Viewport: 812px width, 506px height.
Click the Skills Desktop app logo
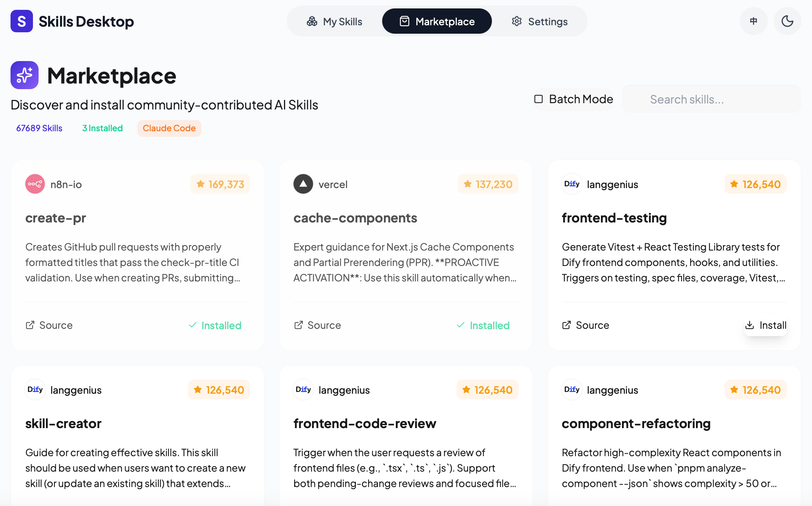21,21
